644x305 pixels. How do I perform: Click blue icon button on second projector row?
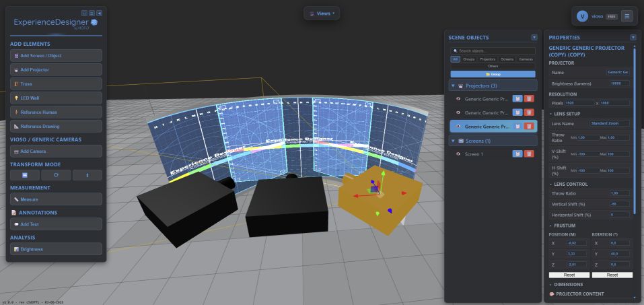[x=517, y=112]
